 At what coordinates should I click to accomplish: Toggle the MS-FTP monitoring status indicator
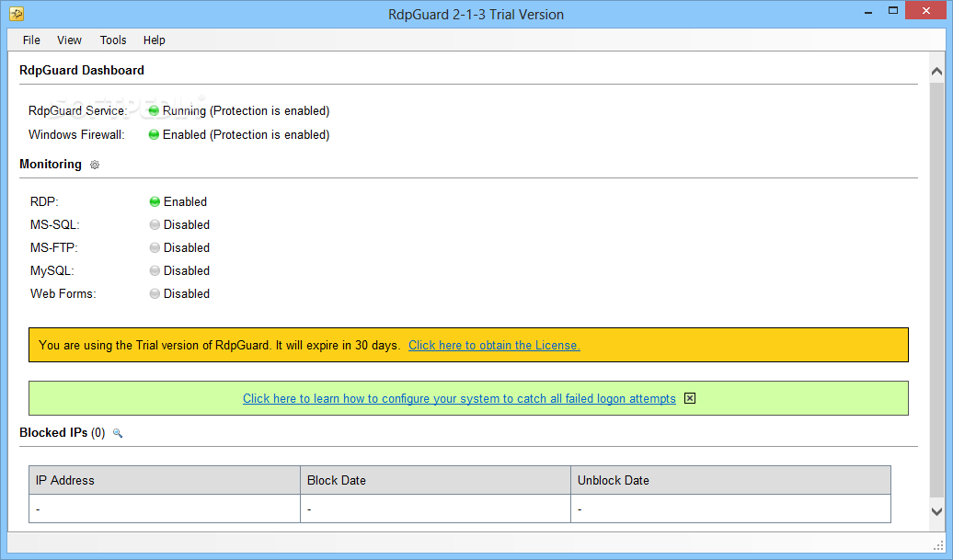click(x=155, y=248)
